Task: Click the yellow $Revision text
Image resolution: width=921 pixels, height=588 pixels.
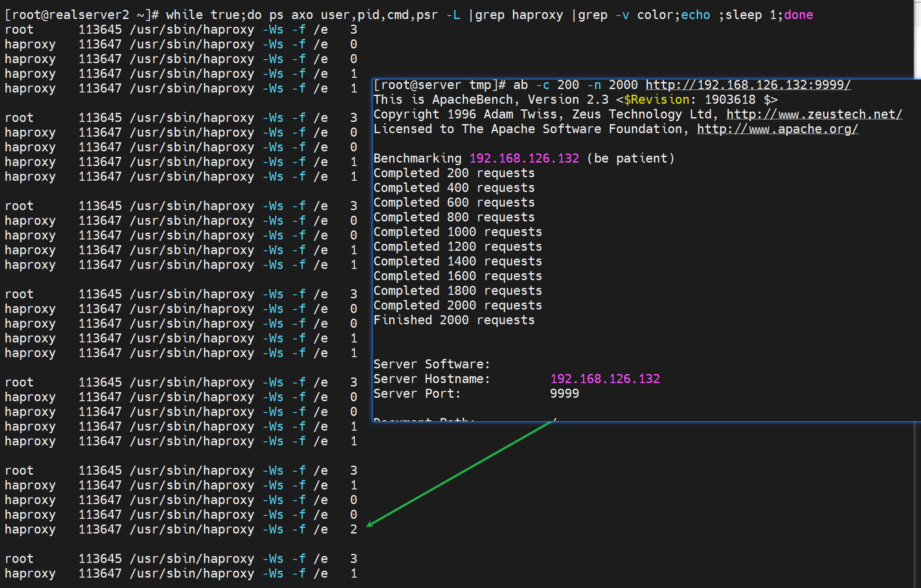Action: coord(656,99)
